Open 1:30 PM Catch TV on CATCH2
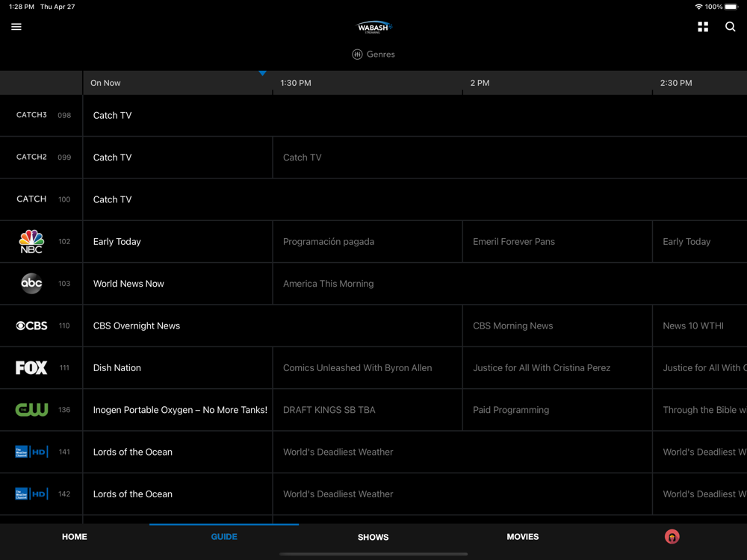Image resolution: width=747 pixels, height=560 pixels. click(509, 157)
